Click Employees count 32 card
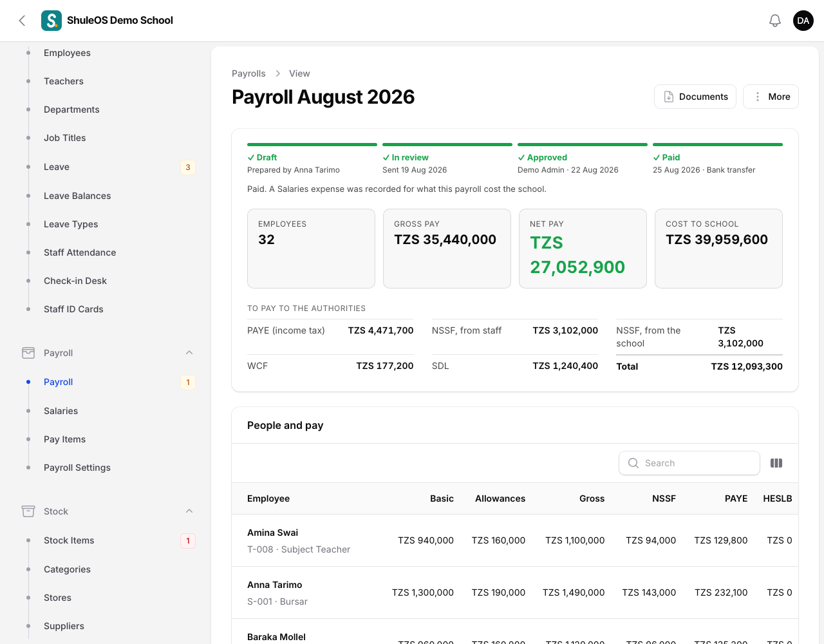The width and height of the screenshot is (824, 644). point(311,249)
